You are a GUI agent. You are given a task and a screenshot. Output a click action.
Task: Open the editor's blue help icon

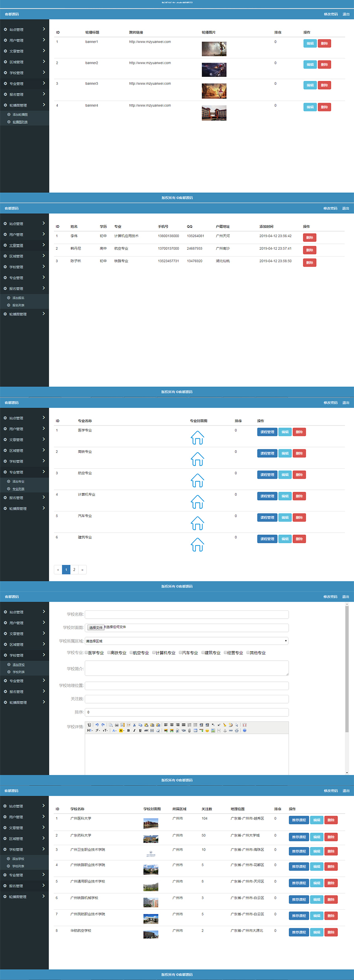click(x=245, y=731)
